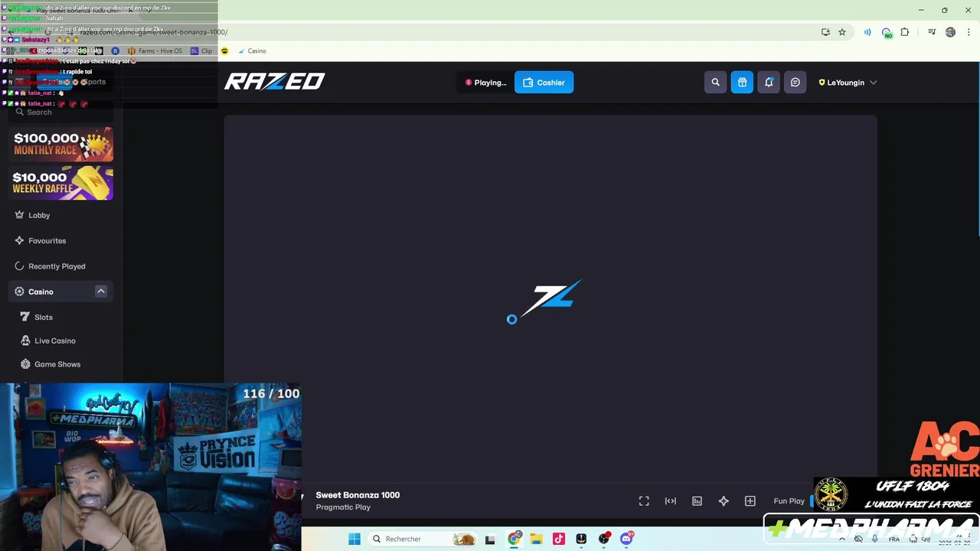Click the sidebar Search field
The image size is (980, 551).
pyautogui.click(x=61, y=112)
